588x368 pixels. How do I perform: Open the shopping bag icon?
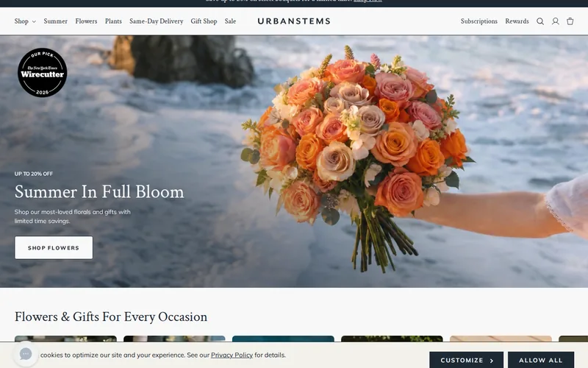[570, 21]
